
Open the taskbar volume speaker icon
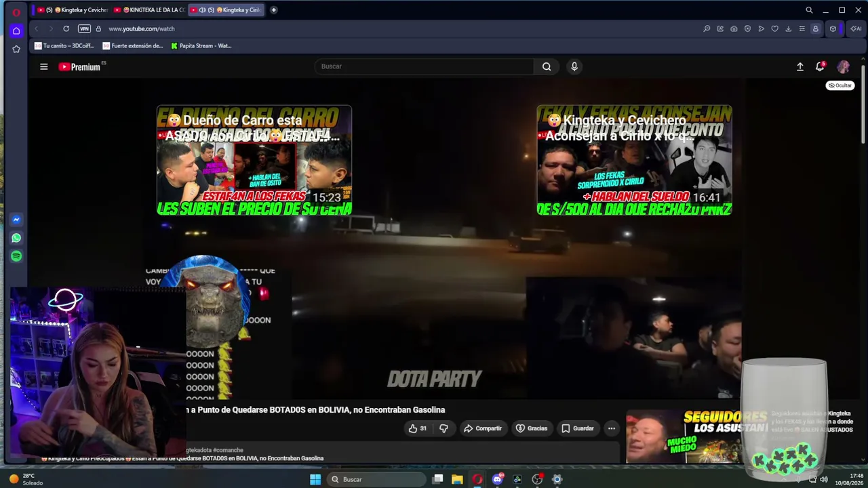(824, 479)
